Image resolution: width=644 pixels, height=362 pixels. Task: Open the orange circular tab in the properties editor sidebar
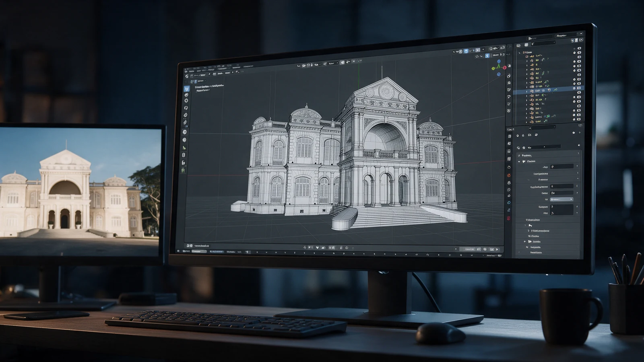pyautogui.click(x=509, y=175)
